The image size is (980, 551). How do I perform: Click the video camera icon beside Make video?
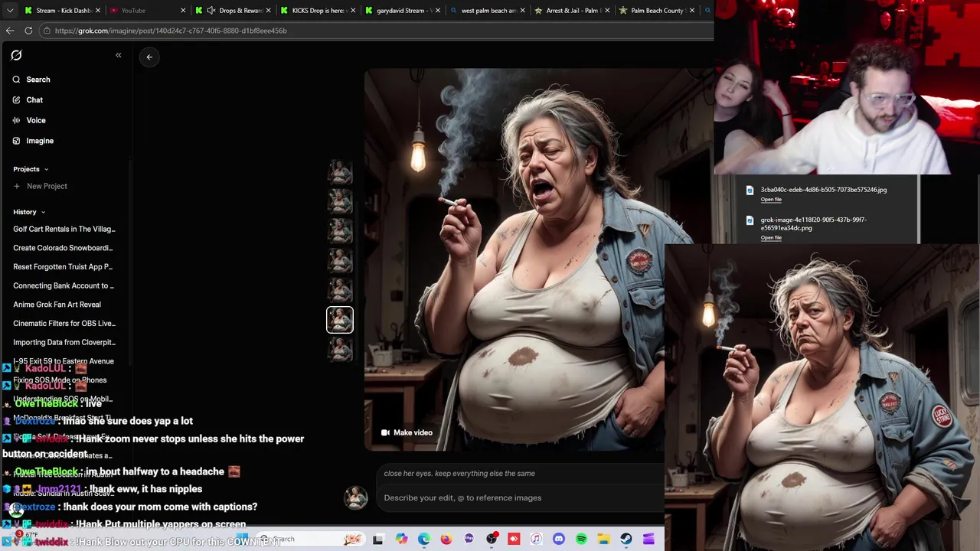(385, 433)
